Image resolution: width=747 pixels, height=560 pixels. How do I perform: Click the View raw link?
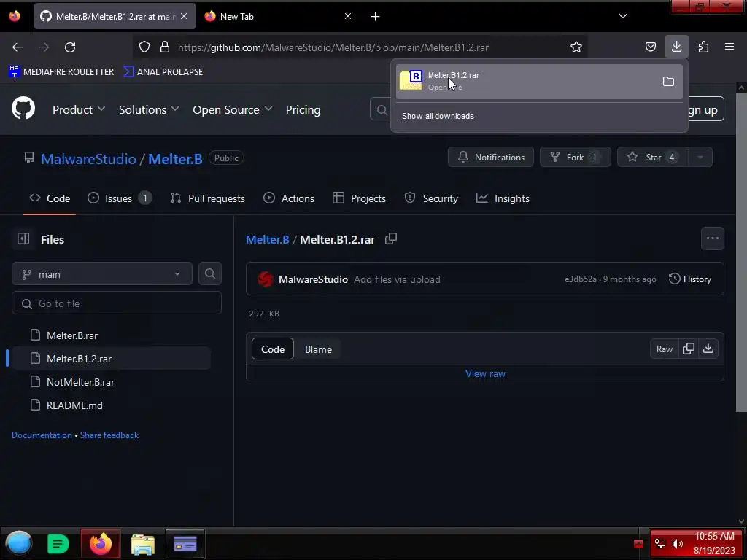click(485, 373)
